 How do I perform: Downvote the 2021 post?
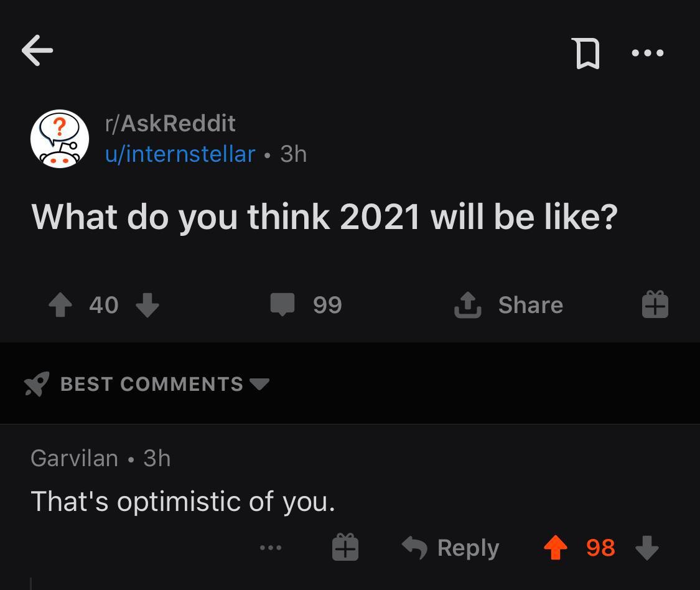(x=147, y=305)
